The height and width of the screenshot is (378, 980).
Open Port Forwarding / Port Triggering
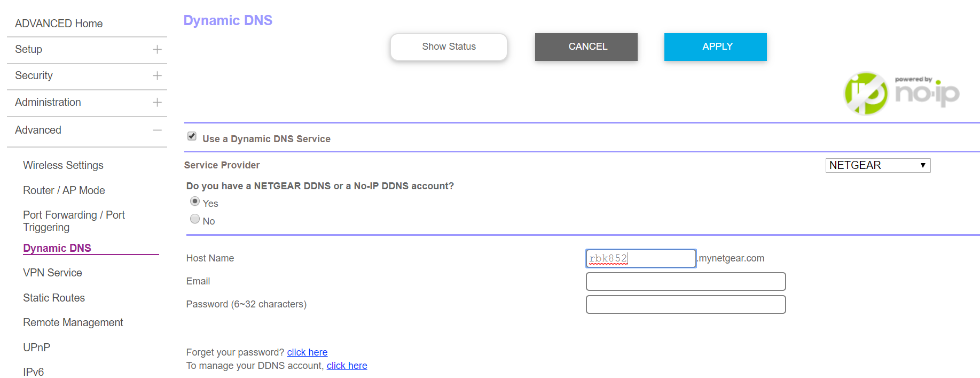tap(74, 221)
